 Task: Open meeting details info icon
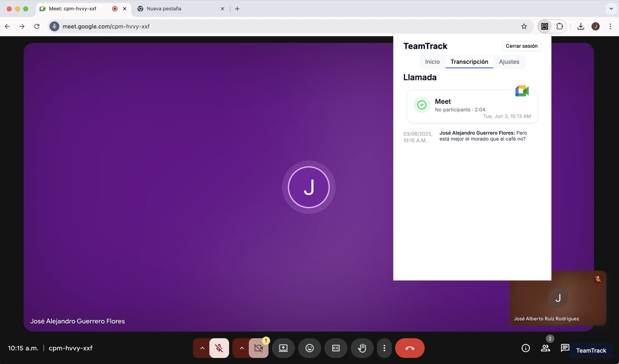click(x=526, y=348)
